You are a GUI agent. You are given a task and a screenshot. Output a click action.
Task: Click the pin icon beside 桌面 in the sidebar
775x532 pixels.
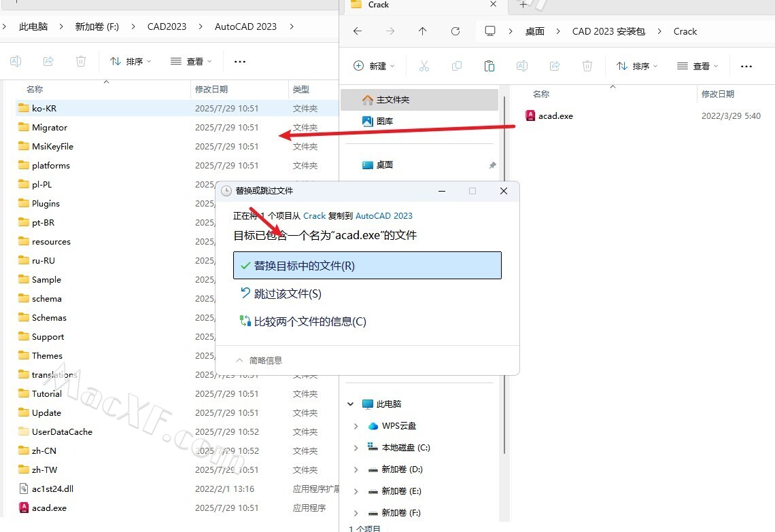tap(492, 165)
